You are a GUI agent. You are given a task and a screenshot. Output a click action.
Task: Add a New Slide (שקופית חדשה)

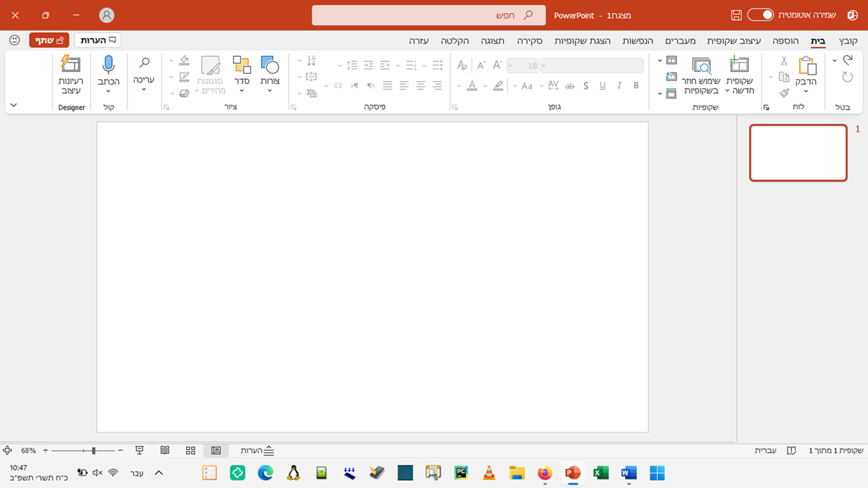(x=739, y=75)
